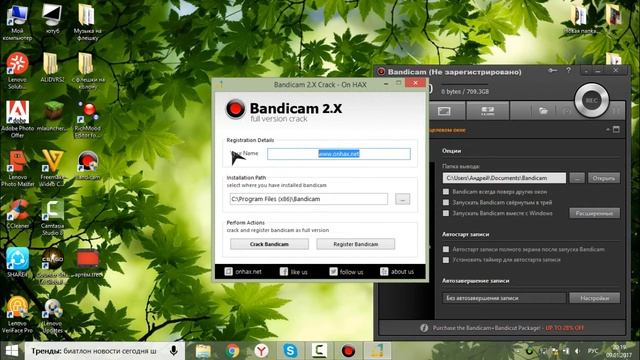Switch to Bandicam red record taskbar icon
This screenshot has width=640, height=360.
tap(348, 351)
